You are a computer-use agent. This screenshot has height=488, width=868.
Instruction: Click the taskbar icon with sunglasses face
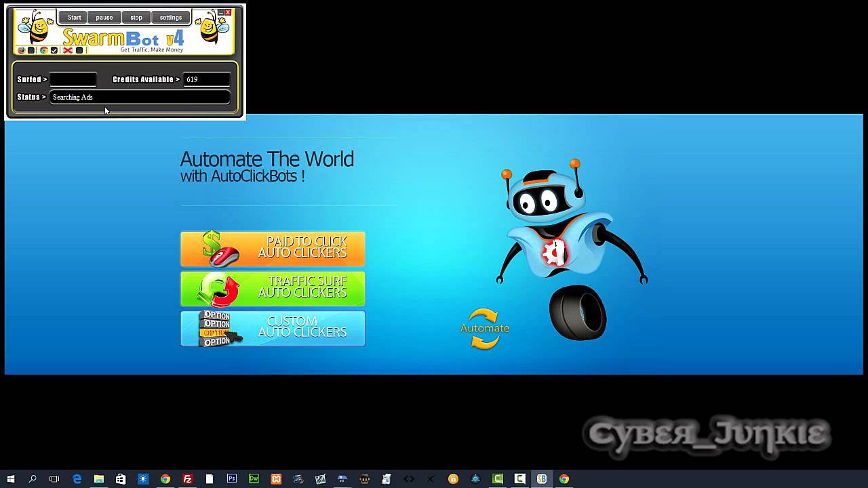pos(365,479)
